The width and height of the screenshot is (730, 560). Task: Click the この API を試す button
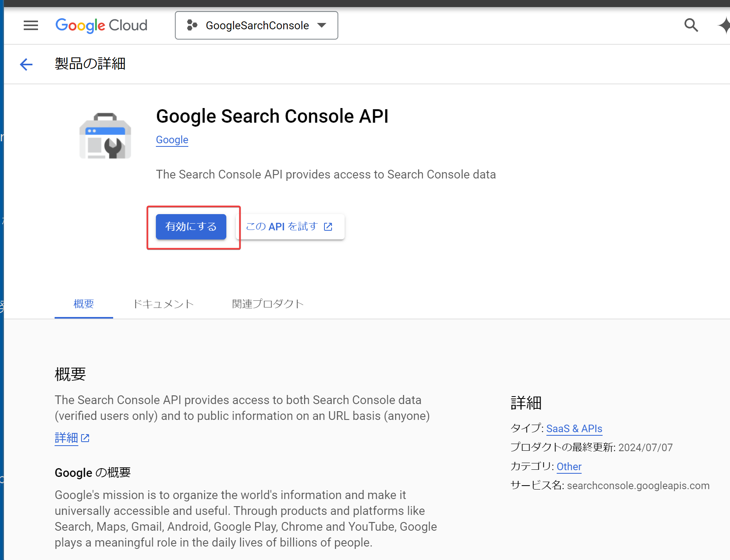point(290,227)
